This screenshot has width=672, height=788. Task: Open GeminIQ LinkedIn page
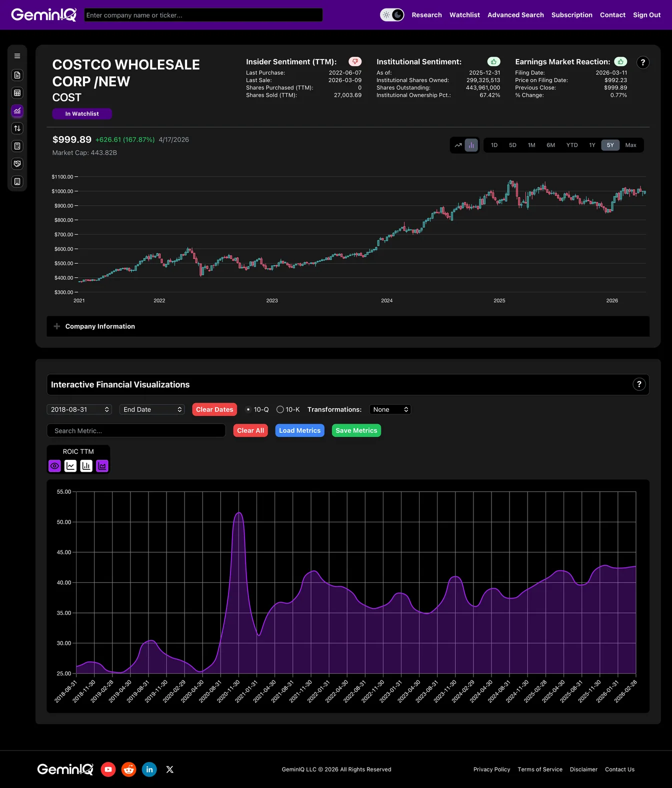(149, 769)
